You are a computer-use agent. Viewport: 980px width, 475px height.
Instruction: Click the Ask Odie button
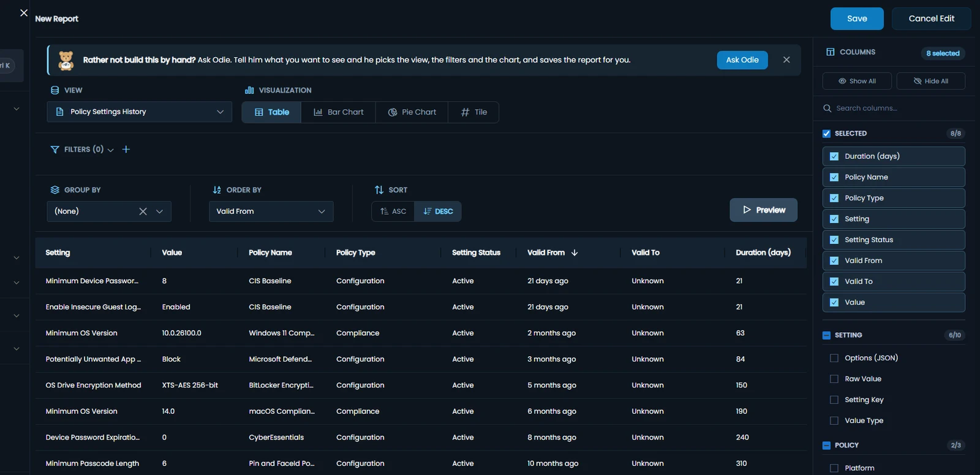742,60
